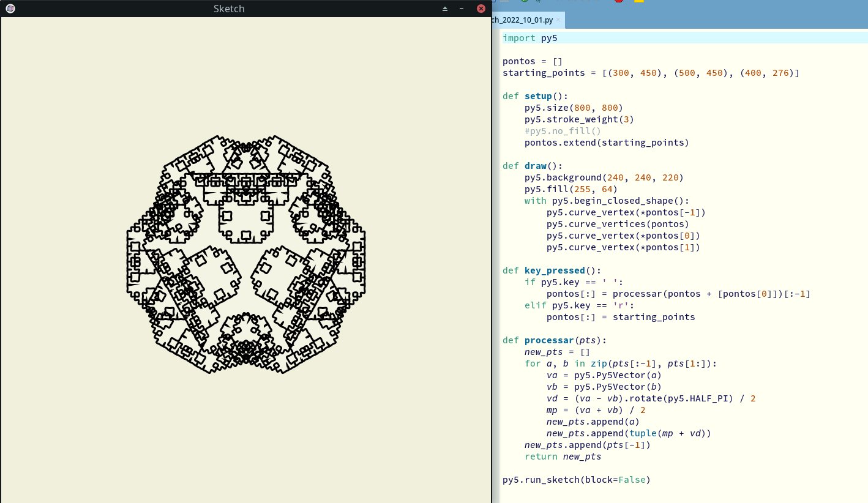
Task: Minimize the Sketch window
Action: click(461, 9)
